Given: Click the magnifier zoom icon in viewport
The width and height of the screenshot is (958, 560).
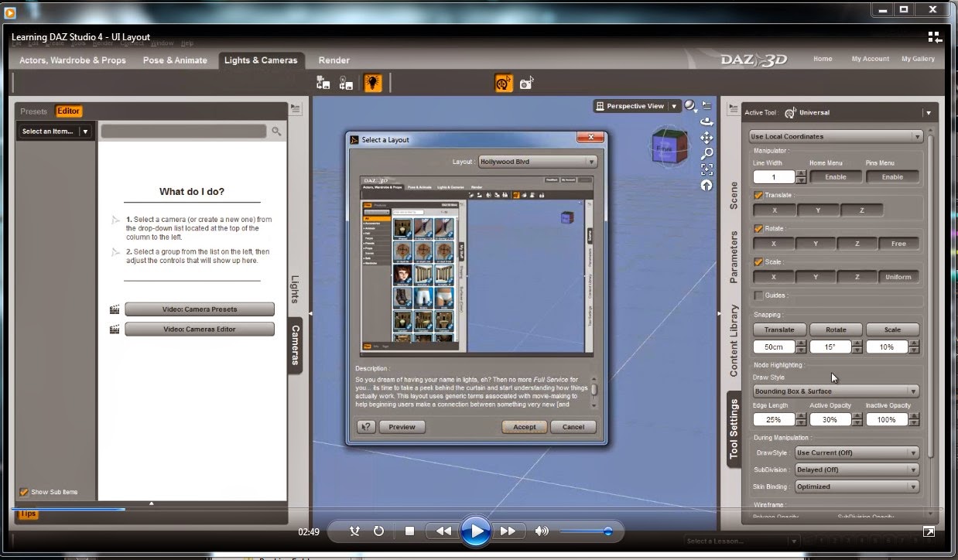Looking at the screenshot, I should click(707, 154).
